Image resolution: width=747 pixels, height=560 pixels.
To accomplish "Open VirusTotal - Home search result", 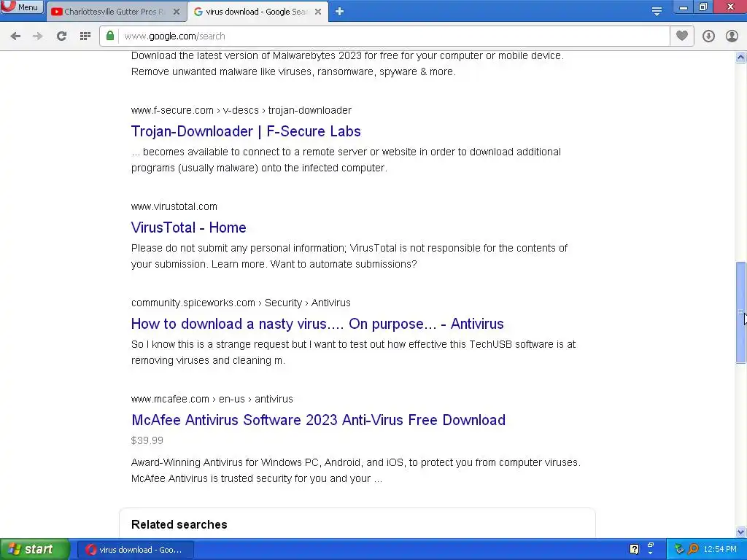I will click(189, 227).
